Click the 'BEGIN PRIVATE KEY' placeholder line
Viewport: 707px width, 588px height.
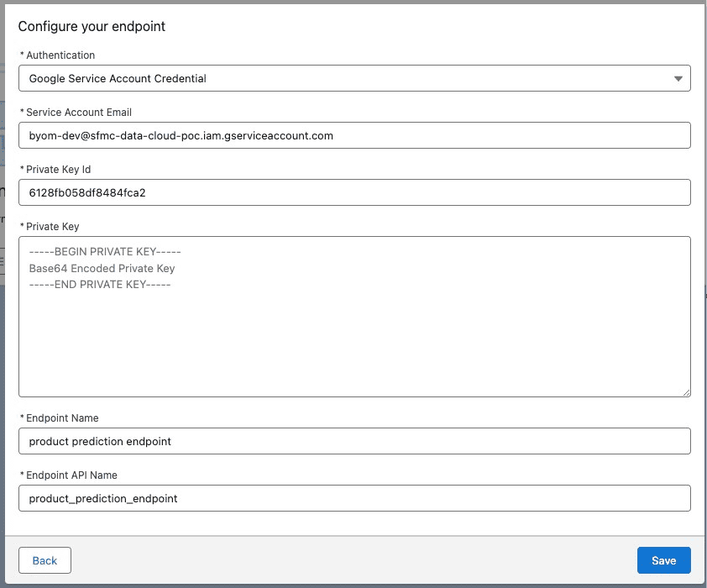pos(105,252)
